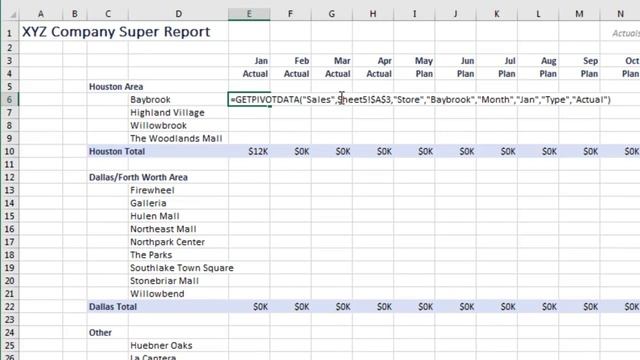
Task: Click the Houston Total label
Action: pos(117,151)
